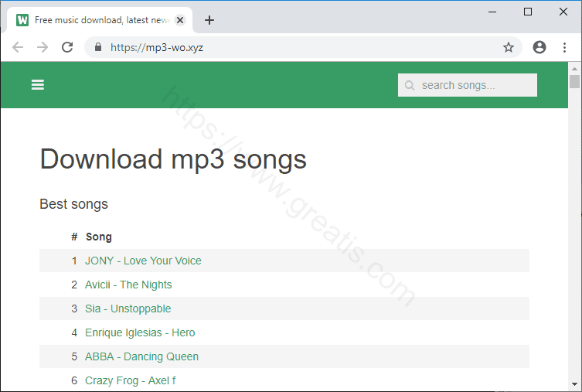This screenshot has width=582, height=392.
Task: Maximize the browser window
Action: point(527,12)
